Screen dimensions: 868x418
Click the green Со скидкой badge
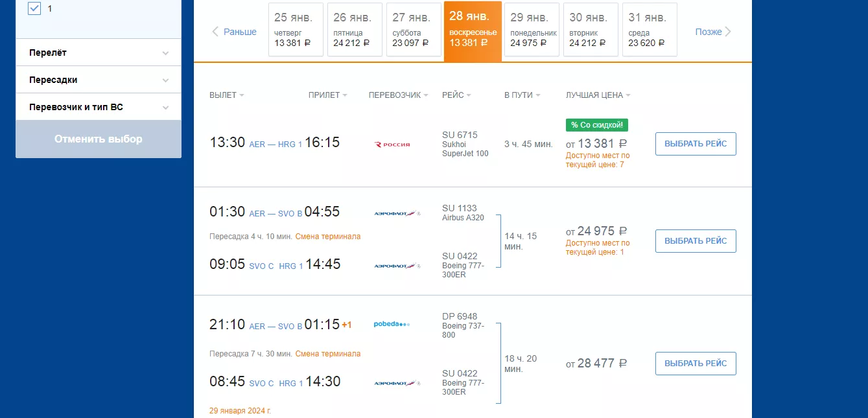tap(596, 125)
